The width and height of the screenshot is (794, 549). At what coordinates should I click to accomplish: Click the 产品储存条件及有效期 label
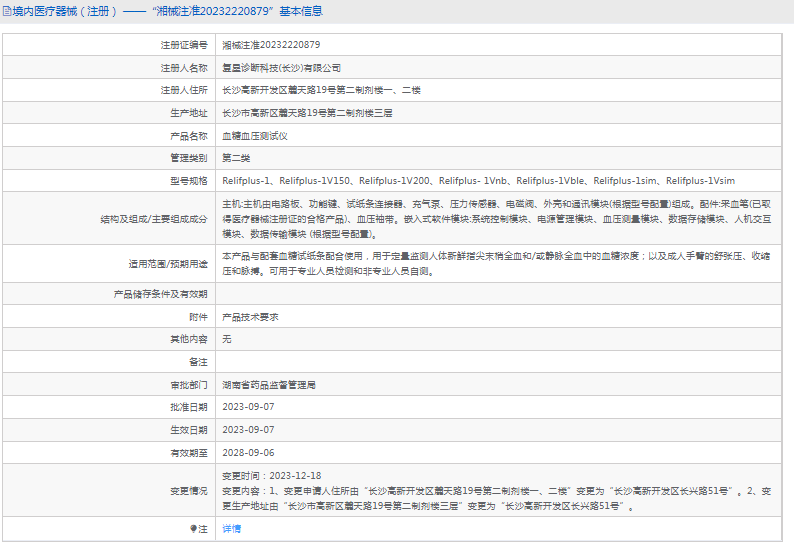click(x=161, y=294)
